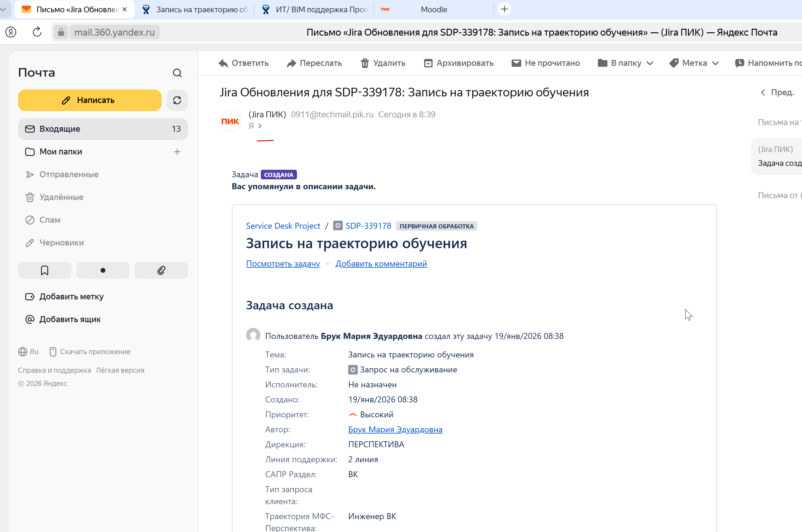Filter emails with attachments paperclip icon
The image size is (802, 532).
pyautogui.click(x=161, y=270)
